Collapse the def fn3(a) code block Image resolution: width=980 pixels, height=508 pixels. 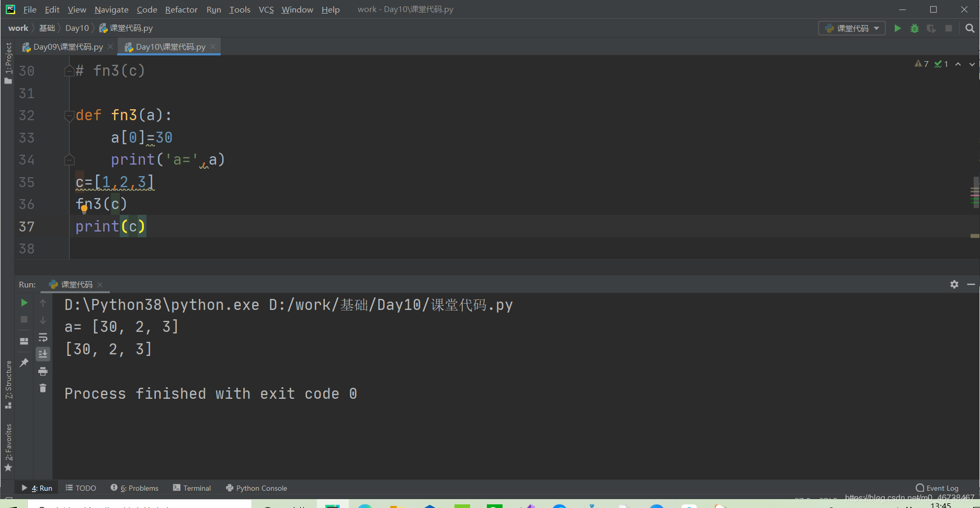point(69,116)
